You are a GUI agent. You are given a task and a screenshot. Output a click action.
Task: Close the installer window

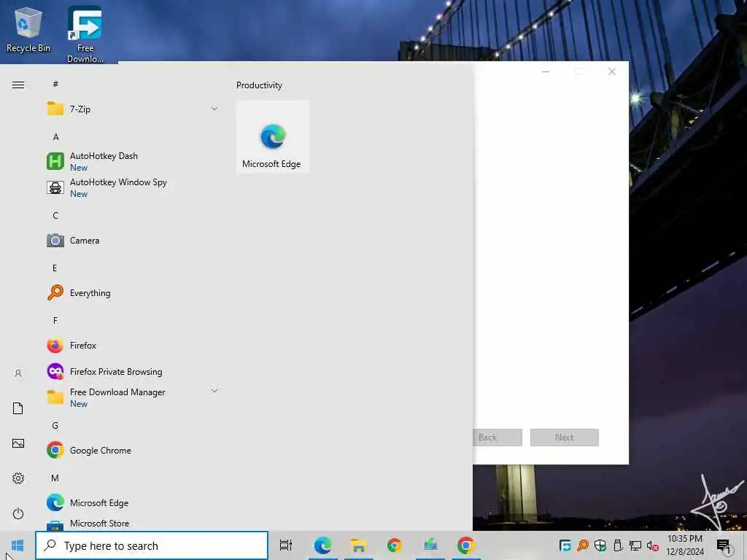[x=612, y=71]
